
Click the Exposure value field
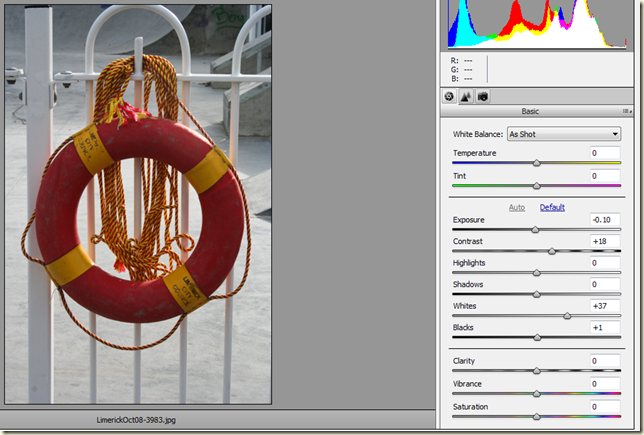point(605,220)
